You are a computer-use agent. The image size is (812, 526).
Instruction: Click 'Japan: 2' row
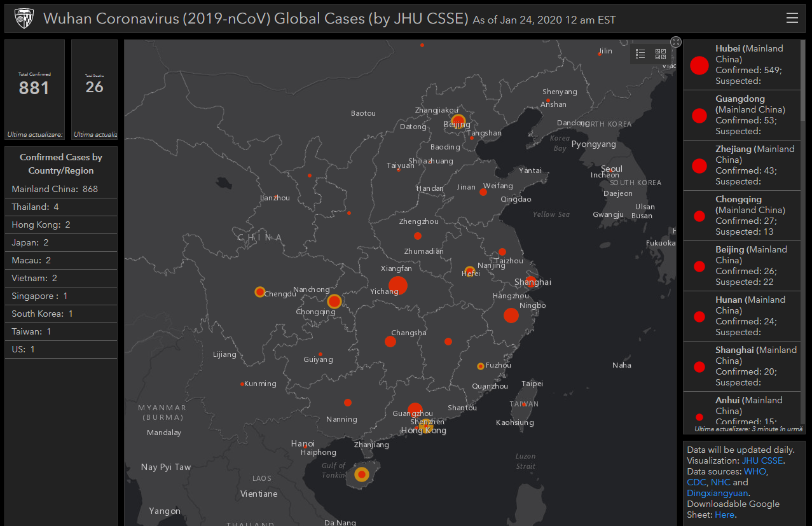tap(61, 242)
